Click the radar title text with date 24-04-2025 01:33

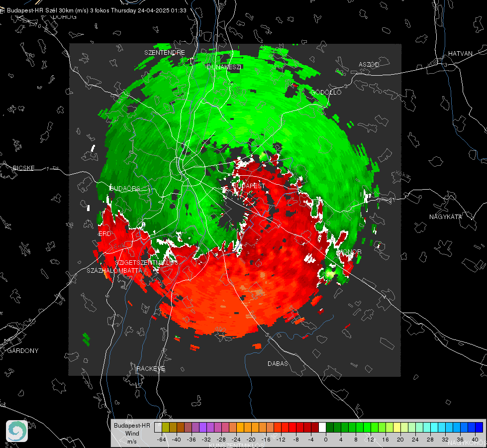(x=97, y=10)
